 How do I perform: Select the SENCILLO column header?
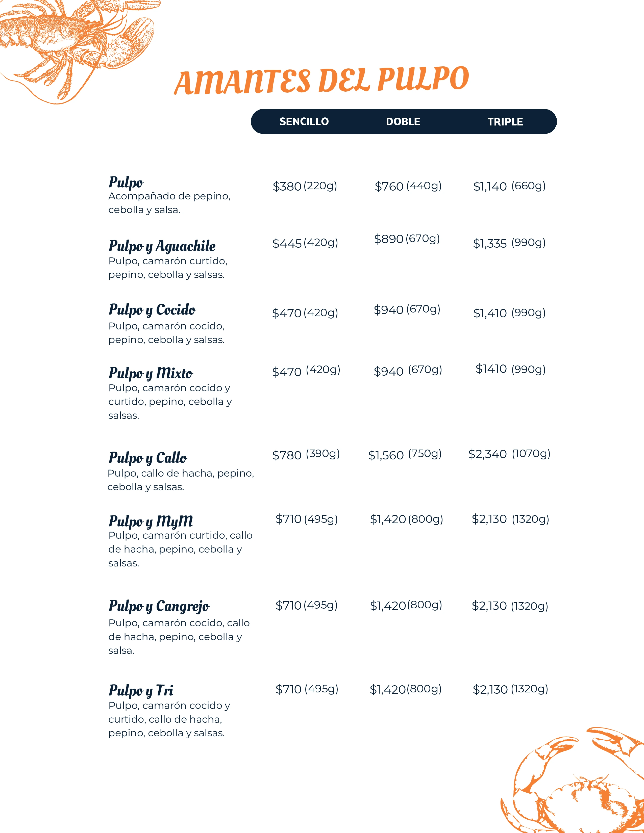click(x=304, y=122)
